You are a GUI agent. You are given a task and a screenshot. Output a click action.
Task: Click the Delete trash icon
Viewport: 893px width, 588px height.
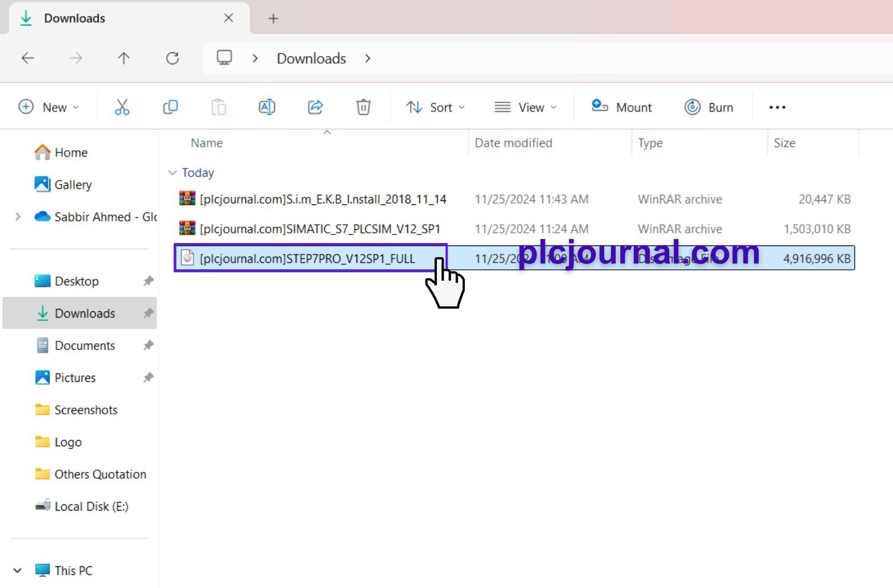(363, 107)
